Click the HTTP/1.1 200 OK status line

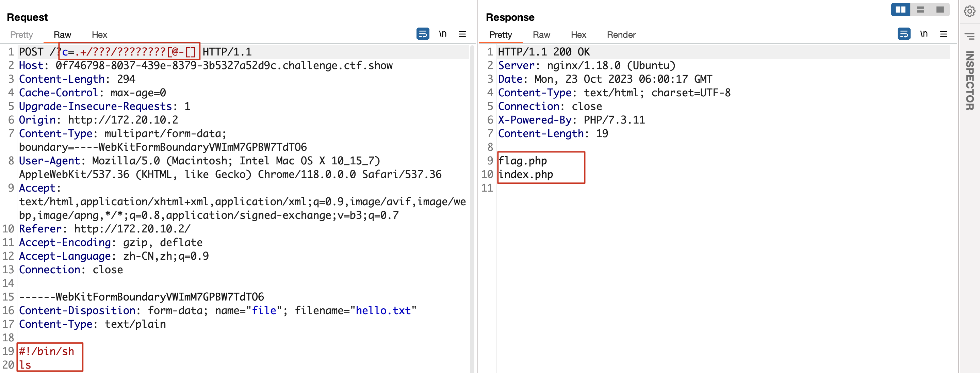pos(544,52)
